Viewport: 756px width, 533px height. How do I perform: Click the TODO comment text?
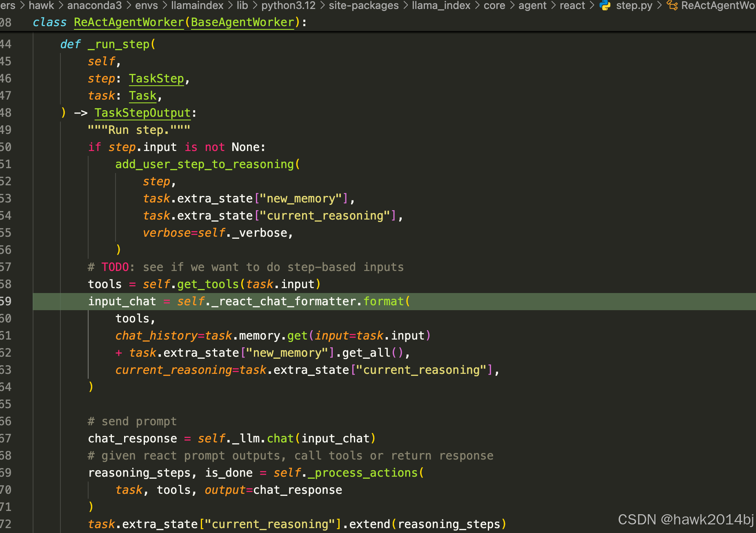click(246, 267)
